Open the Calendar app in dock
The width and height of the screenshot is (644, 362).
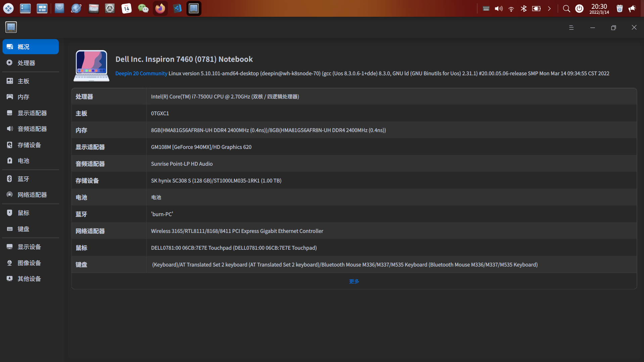(127, 8)
